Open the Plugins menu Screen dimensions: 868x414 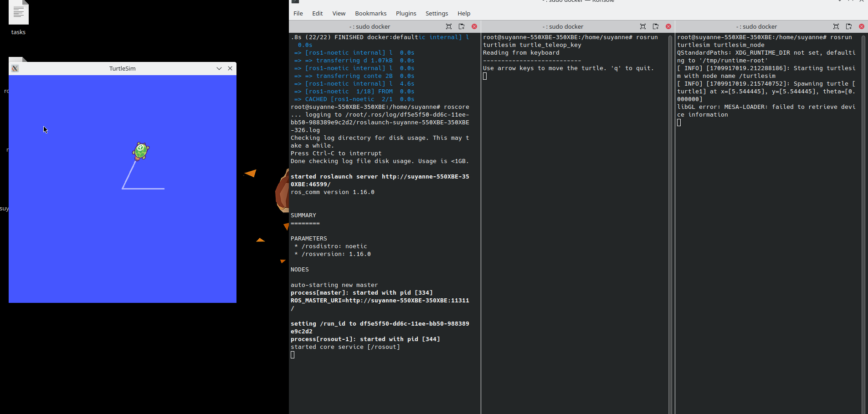(406, 13)
